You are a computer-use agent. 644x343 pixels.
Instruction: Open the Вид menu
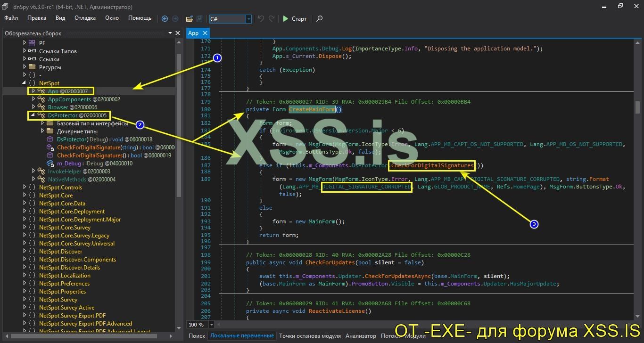point(60,18)
